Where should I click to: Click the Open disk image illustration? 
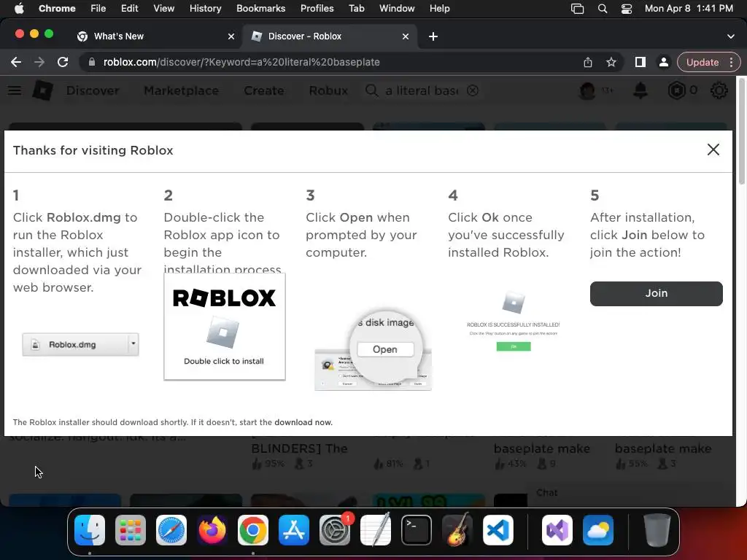373,349
